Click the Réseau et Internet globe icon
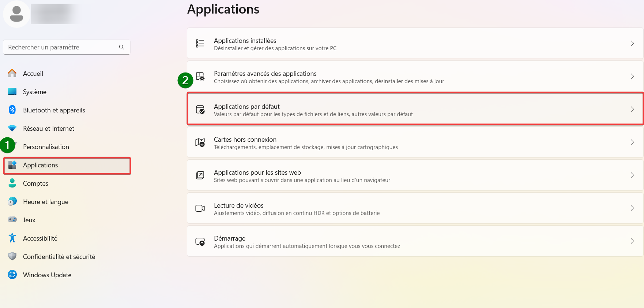This screenshot has height=308, width=644. click(12, 128)
